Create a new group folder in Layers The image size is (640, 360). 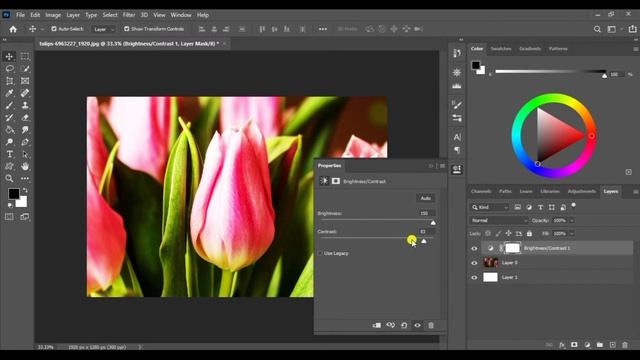600,345
